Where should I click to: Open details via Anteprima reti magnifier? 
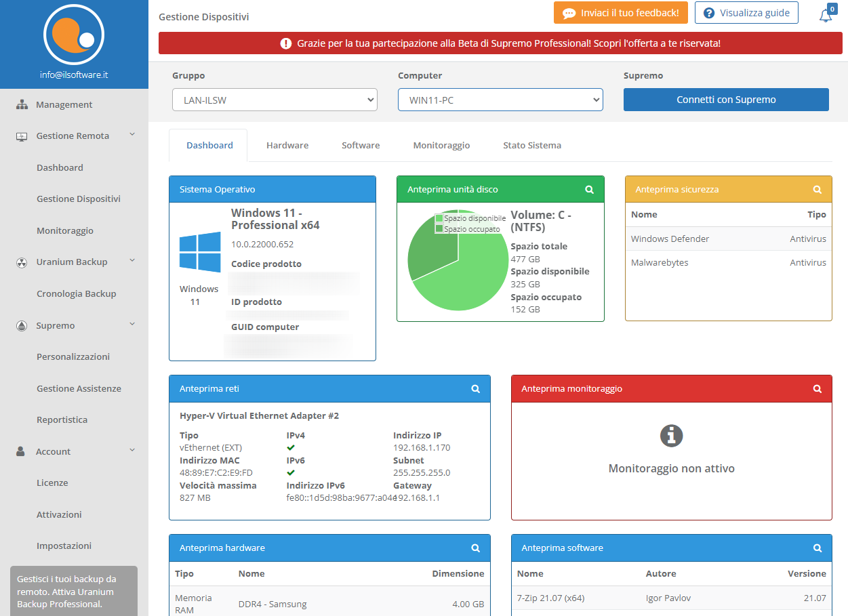pyautogui.click(x=476, y=389)
